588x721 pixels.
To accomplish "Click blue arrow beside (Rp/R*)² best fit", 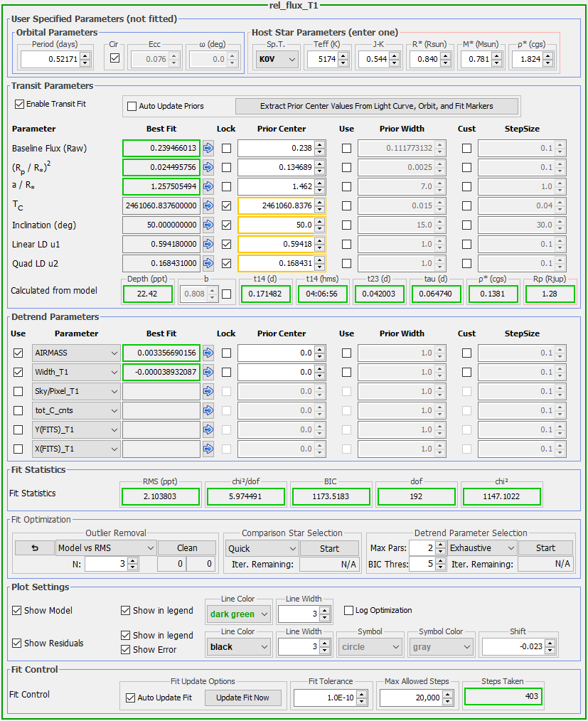I will tap(208, 168).
